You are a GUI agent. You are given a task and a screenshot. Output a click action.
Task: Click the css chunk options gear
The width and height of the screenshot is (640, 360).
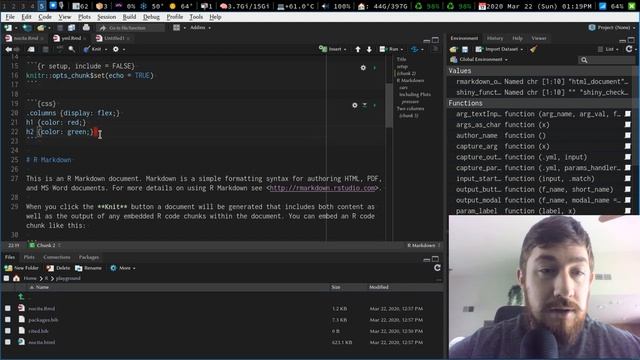(355, 105)
